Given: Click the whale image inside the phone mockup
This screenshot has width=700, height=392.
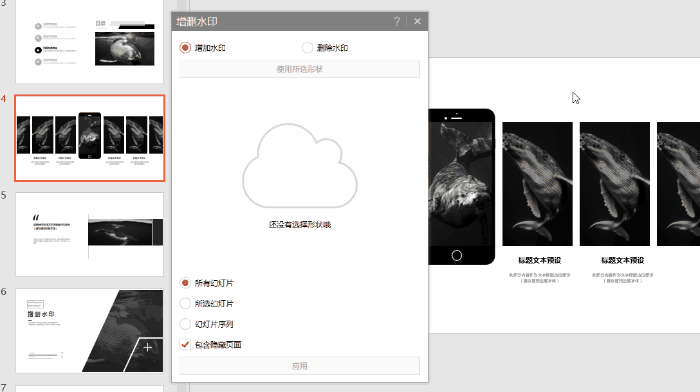Looking at the screenshot, I should pyautogui.click(x=460, y=184).
